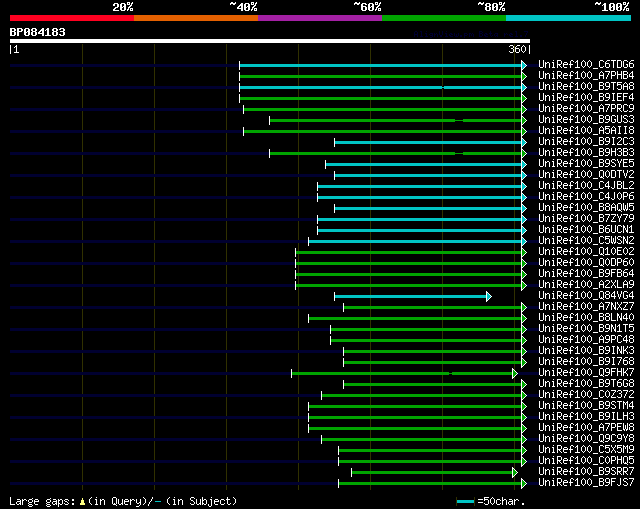Select the UniRef100_B9H3B3 hit label
This screenshot has width=640, height=509.
[x=586, y=153]
